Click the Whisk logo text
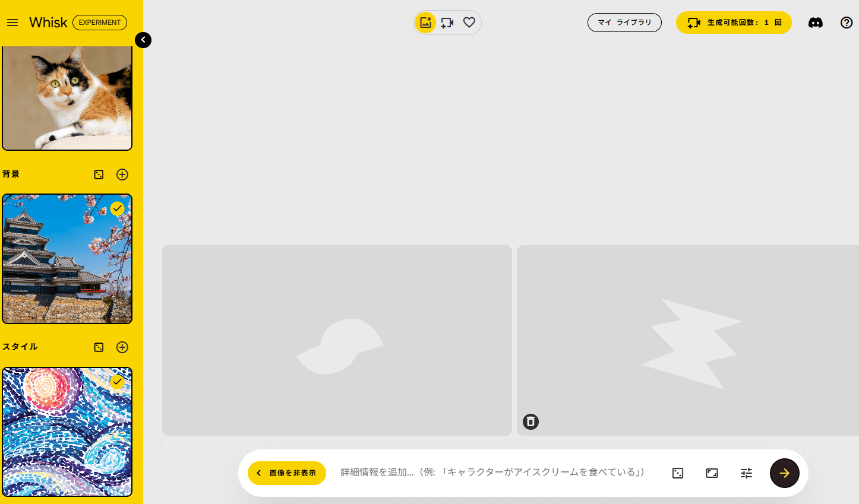 pyautogui.click(x=48, y=23)
